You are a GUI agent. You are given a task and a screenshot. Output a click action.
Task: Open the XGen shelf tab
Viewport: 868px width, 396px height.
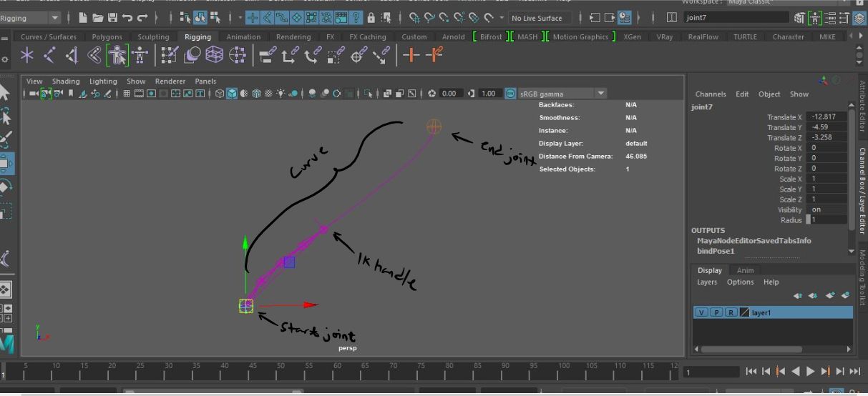(x=633, y=37)
